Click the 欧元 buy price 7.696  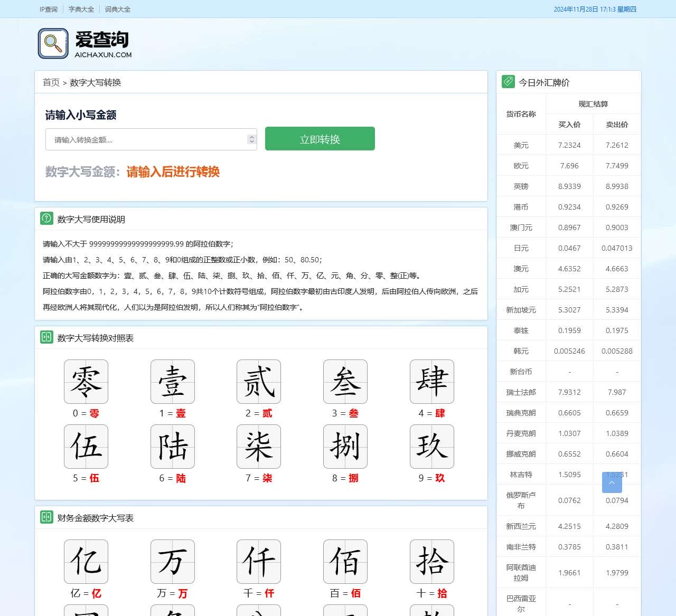point(569,166)
